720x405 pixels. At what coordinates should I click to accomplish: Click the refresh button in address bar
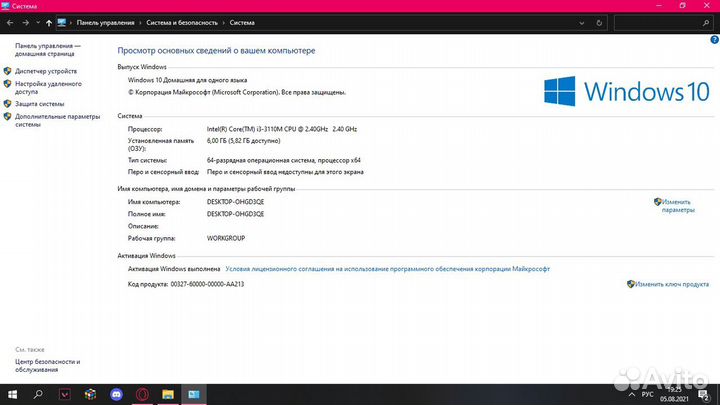[x=600, y=21]
